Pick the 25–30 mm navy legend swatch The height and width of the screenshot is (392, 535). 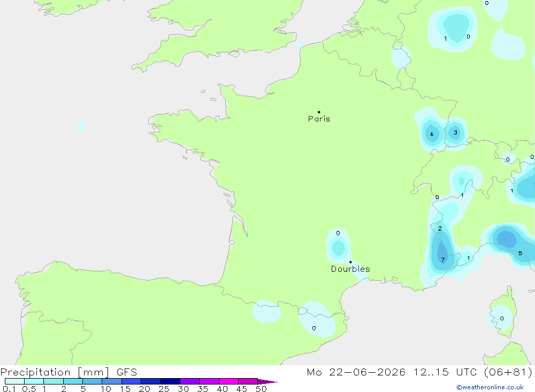(170, 381)
